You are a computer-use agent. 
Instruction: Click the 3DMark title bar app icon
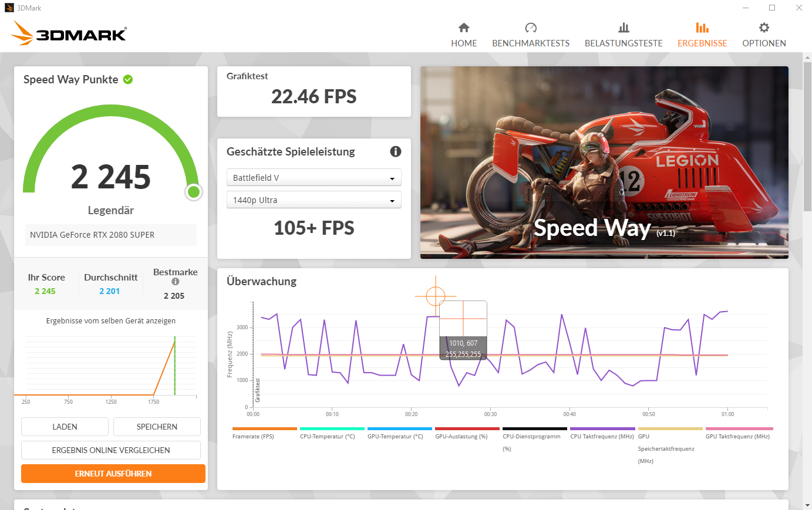(x=9, y=8)
